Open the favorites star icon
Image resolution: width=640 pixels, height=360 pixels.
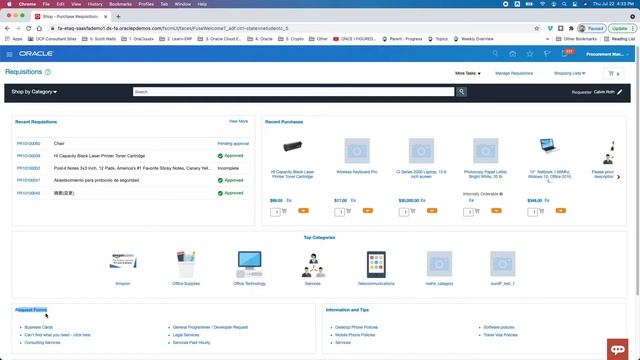coord(530,53)
